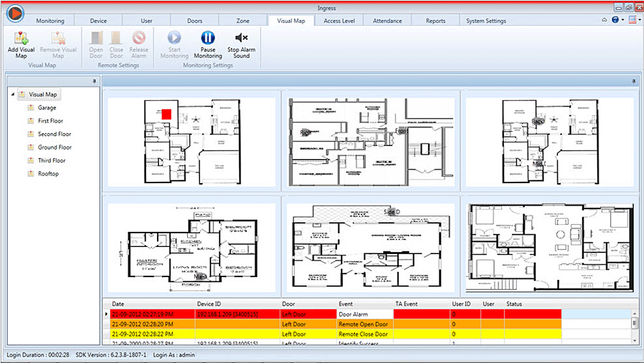The height and width of the screenshot is (363, 644).
Task: Click the Close Door icon
Action: coord(116,38)
